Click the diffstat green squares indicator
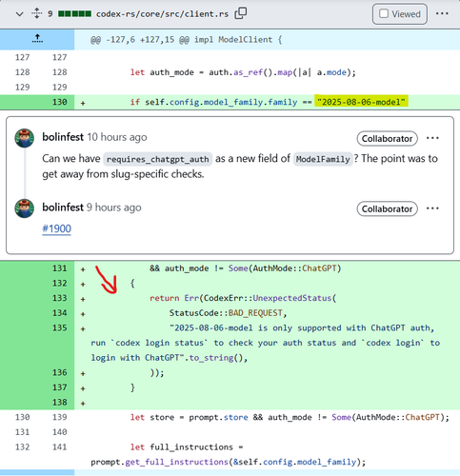 74,14
